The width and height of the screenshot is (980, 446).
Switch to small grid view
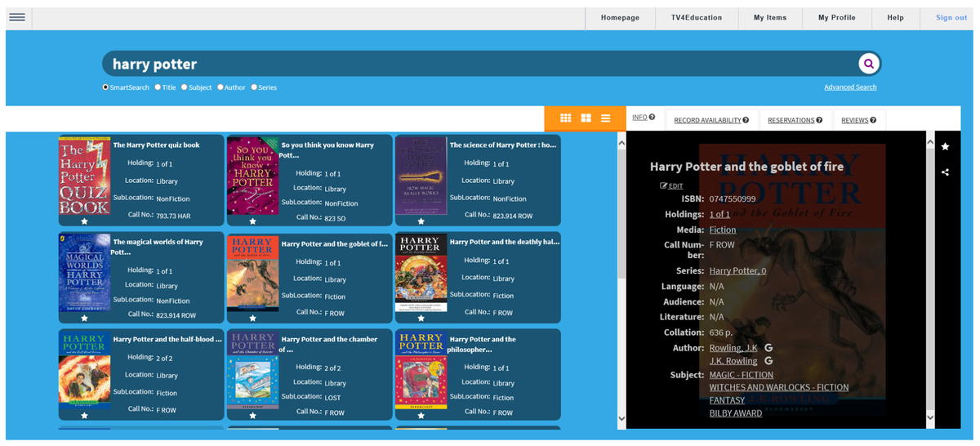click(x=566, y=118)
